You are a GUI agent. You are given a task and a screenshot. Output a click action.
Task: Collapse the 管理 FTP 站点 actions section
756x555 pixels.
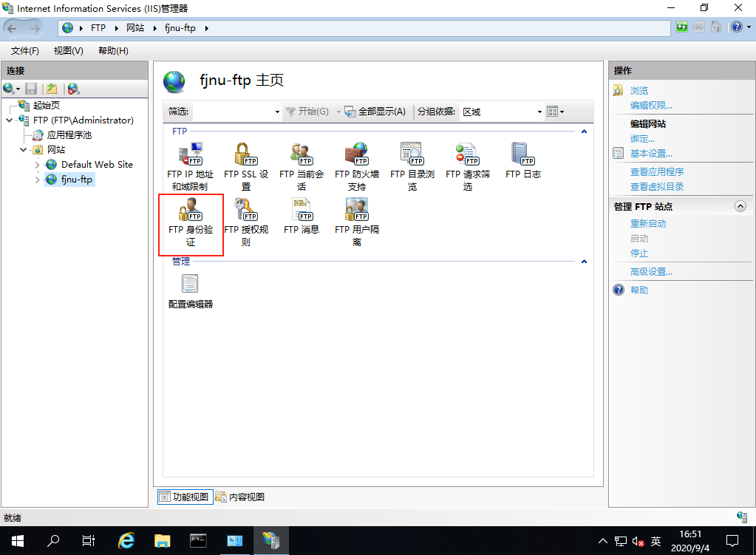coord(740,206)
